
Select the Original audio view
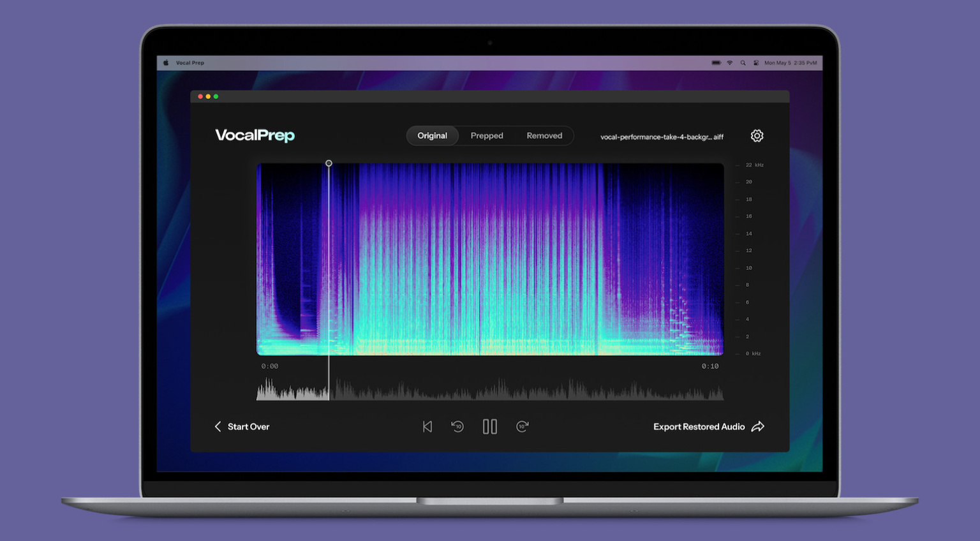[x=432, y=135]
